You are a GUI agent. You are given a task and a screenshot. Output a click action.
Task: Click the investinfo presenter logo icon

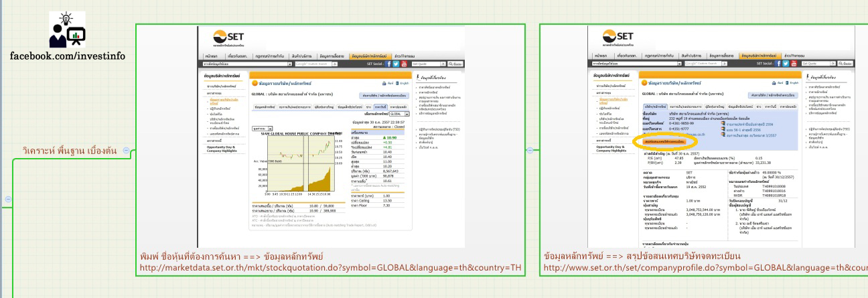tap(68, 30)
